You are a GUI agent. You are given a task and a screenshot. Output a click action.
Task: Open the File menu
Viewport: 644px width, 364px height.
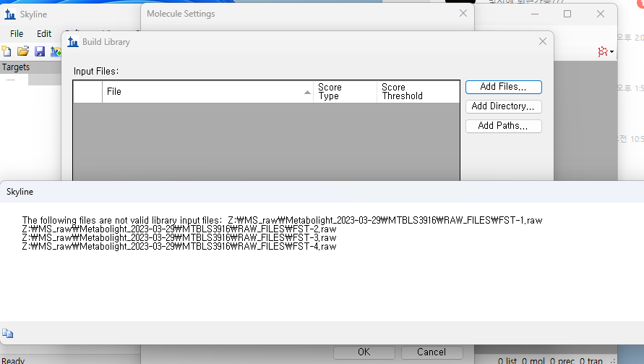tap(17, 33)
